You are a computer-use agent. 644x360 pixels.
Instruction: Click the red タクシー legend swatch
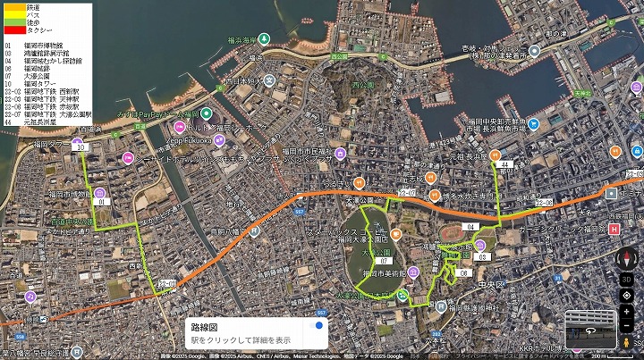pyautogui.click(x=15, y=30)
